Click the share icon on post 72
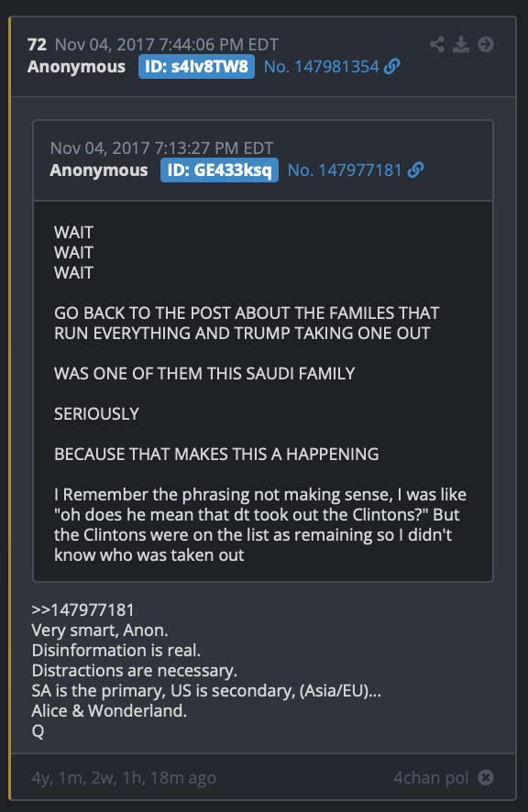The image size is (528, 812). (x=437, y=45)
